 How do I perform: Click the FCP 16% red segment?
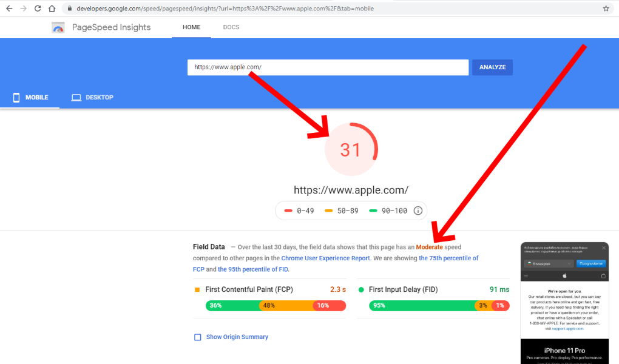330,306
